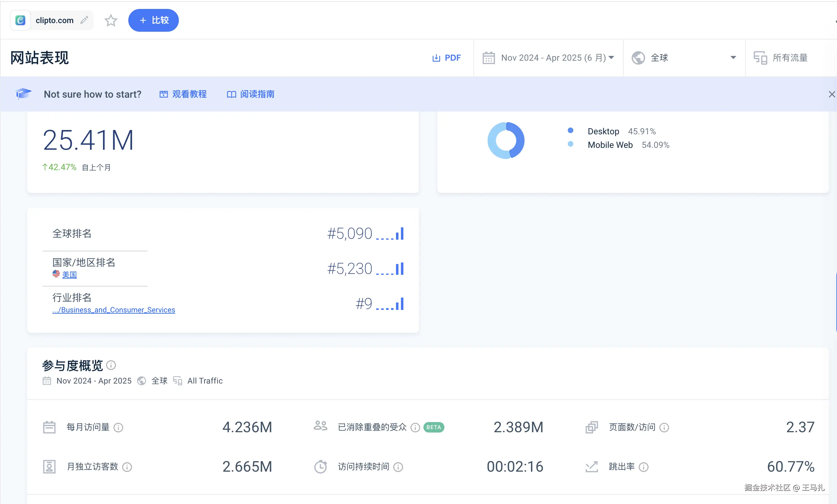Click info icon beside 每月访问量

tap(118, 427)
